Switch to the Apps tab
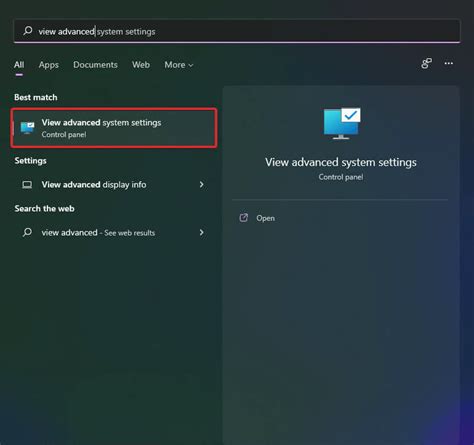 point(49,65)
